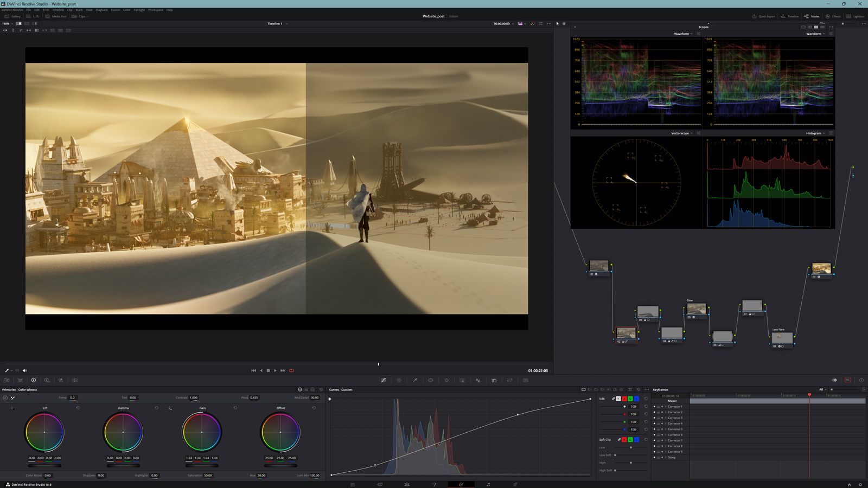Switch to the Fairlight page icon
The height and width of the screenshot is (488, 868).
[x=488, y=484]
